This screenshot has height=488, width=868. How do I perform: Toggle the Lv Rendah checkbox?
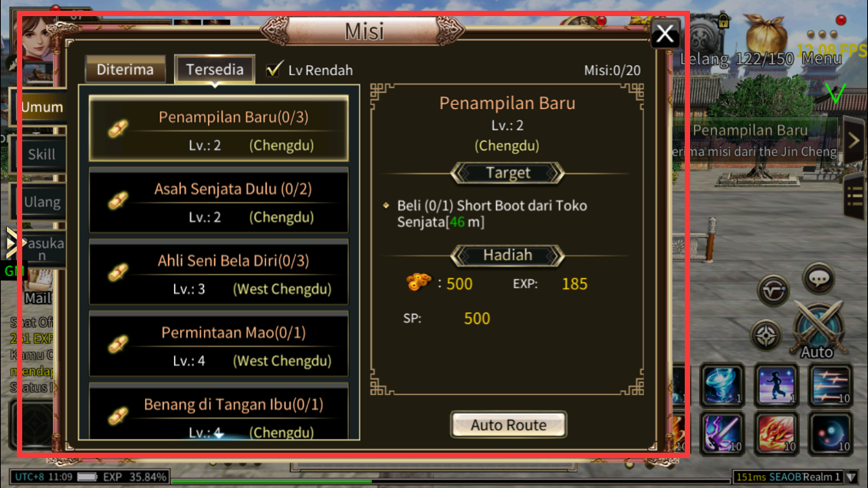[275, 70]
